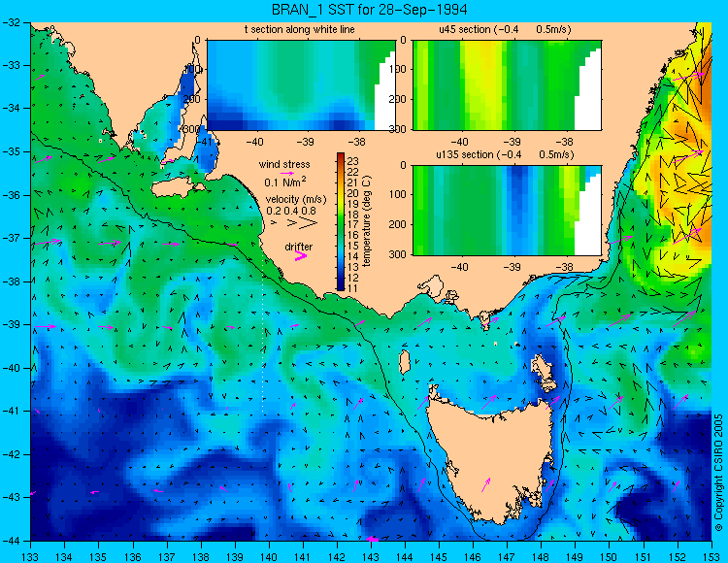Click the longitude label "133"
728x563 pixels.
31,556
